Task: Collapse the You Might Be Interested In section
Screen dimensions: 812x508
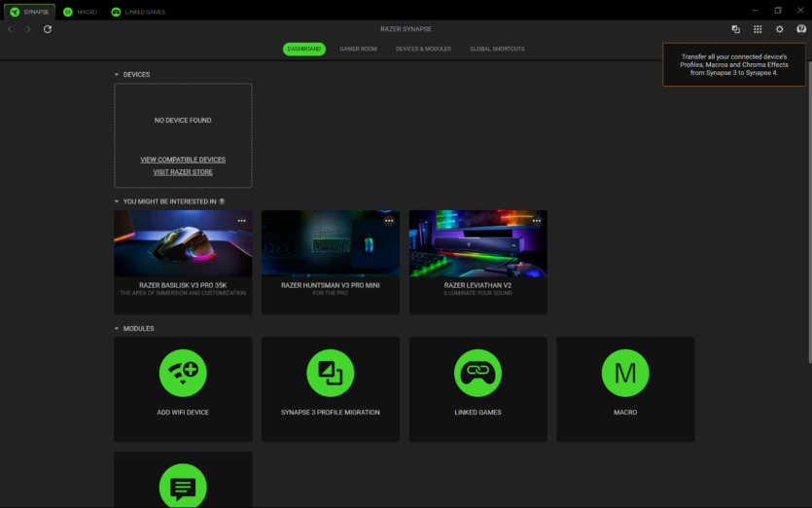Action: 117,201
